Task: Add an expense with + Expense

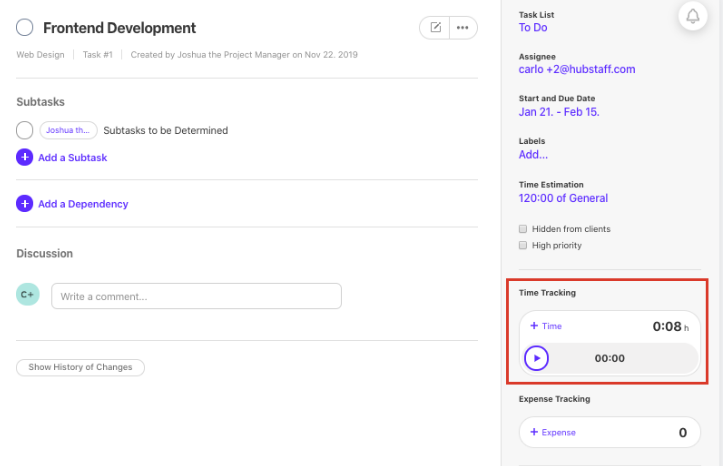Action: point(552,432)
